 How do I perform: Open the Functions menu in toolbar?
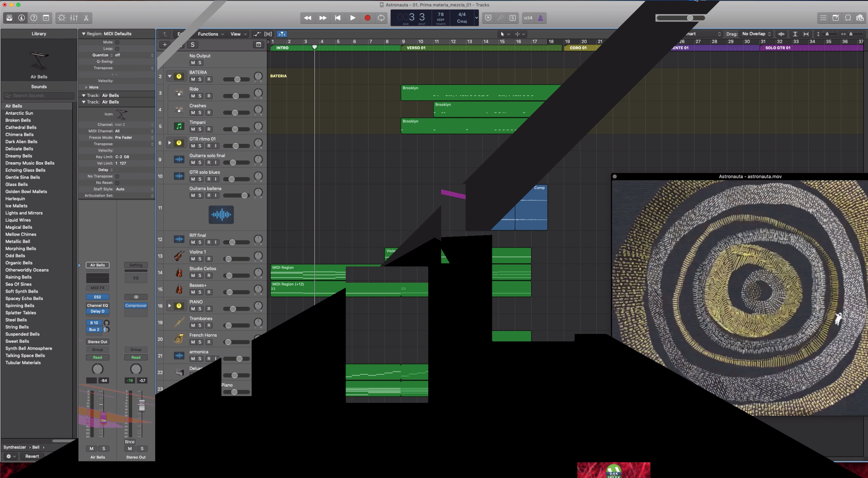(209, 34)
